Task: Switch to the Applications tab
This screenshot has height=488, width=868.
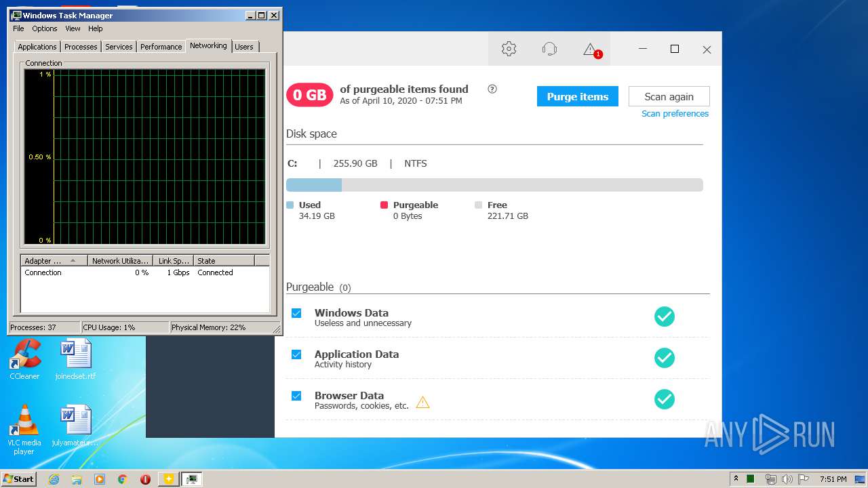Action: click(37, 47)
